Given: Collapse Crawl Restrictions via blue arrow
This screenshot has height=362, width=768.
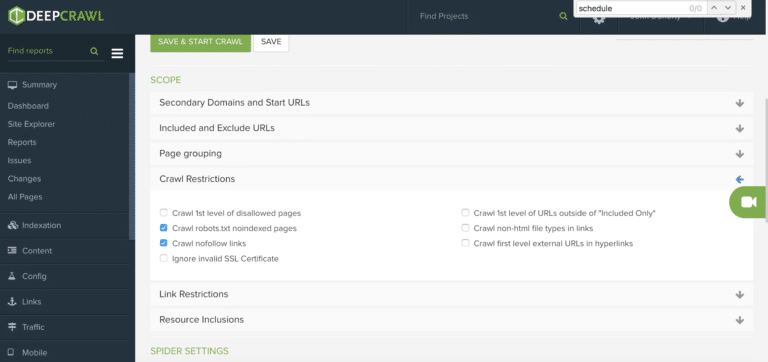Looking at the screenshot, I should pyautogui.click(x=740, y=179).
